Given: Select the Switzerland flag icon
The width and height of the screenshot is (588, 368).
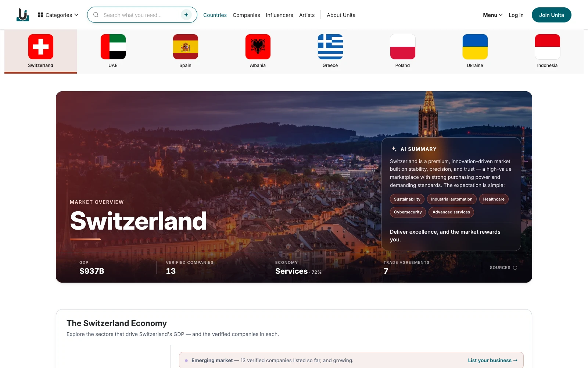Looking at the screenshot, I should tap(41, 47).
